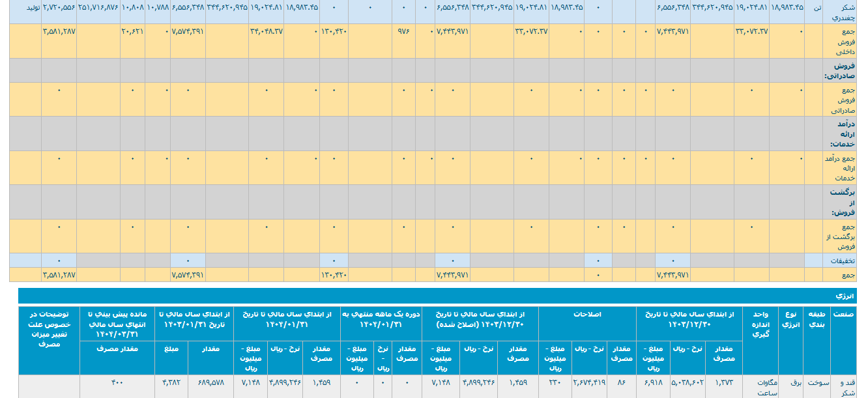Select the صنعت column header
The width and height of the screenshot is (868, 398).
845,313
